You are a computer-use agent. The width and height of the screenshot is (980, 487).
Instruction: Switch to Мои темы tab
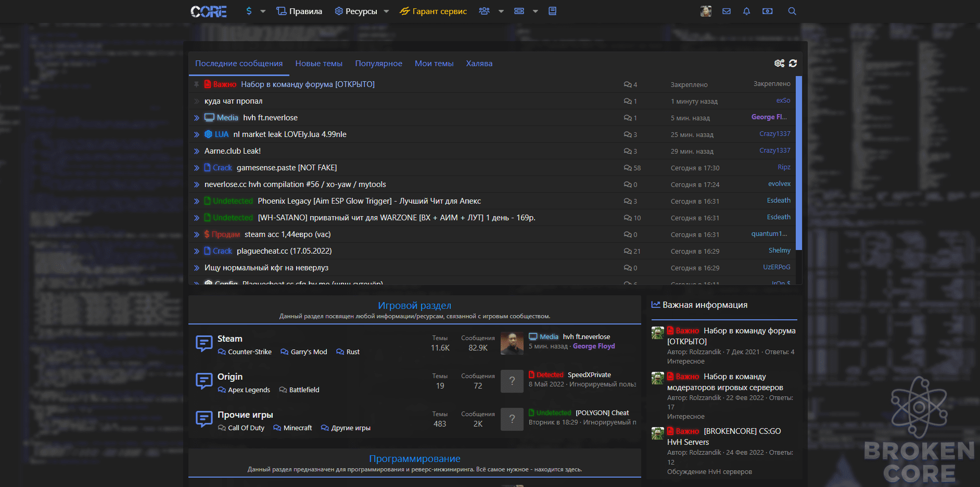coord(434,64)
